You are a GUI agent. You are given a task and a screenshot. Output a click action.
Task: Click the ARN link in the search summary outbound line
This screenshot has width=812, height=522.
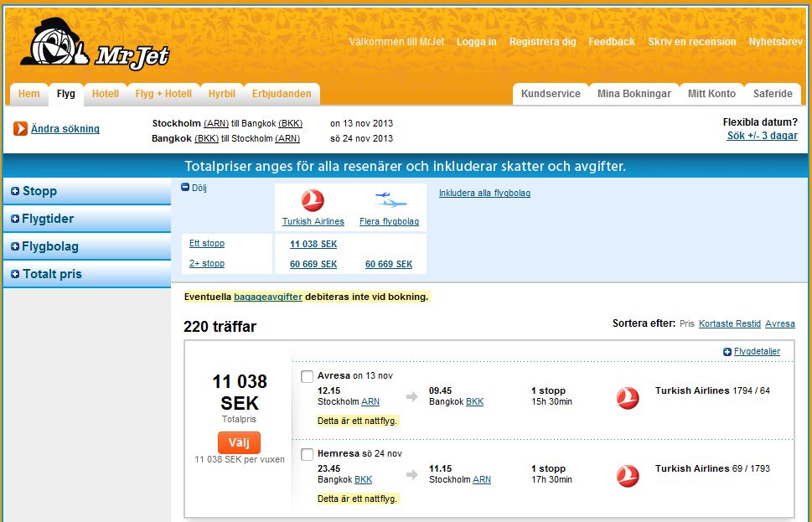coord(216,124)
